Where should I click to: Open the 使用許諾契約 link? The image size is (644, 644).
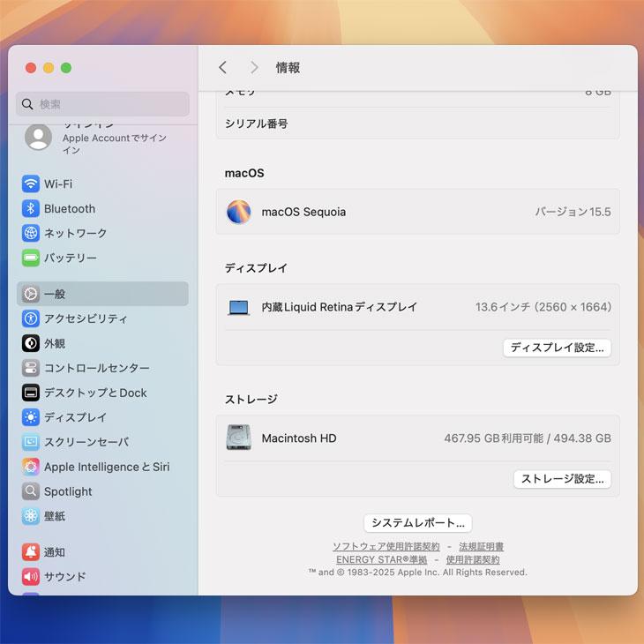pyautogui.click(x=473, y=560)
